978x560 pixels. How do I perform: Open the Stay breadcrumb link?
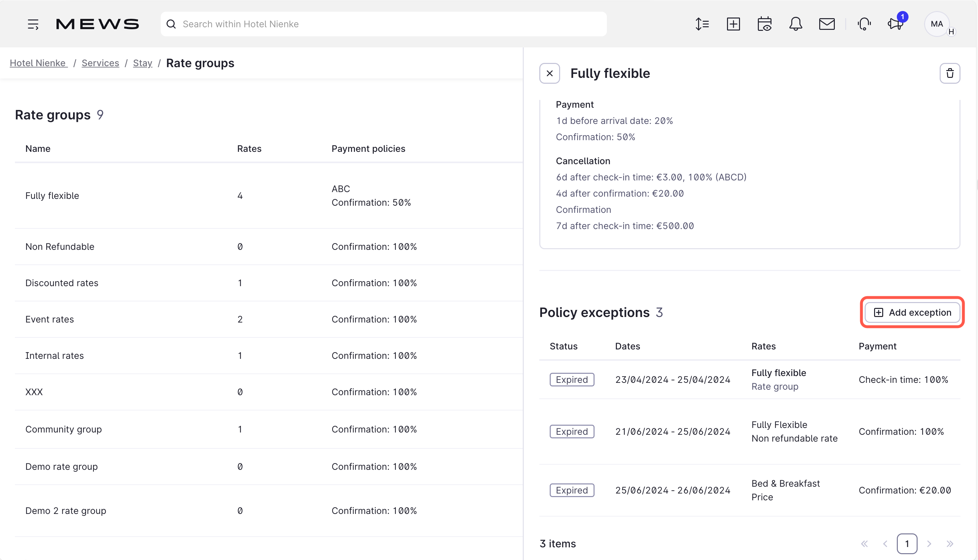point(143,63)
